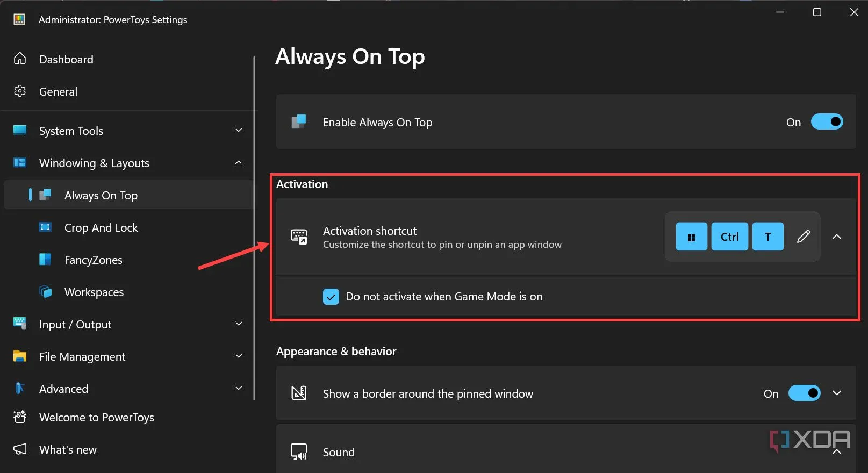The width and height of the screenshot is (868, 473).
Task: Click the General gear icon
Action: [x=20, y=91]
